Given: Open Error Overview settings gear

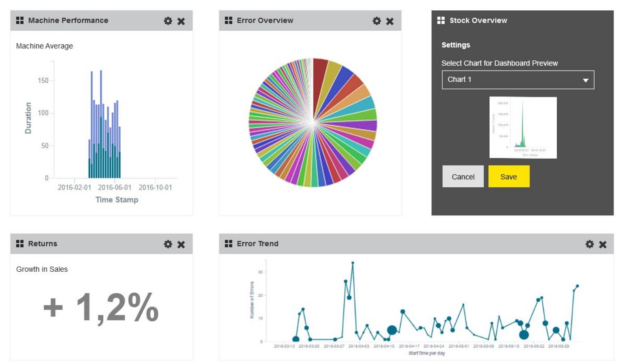Looking at the screenshot, I should pyautogui.click(x=377, y=21).
